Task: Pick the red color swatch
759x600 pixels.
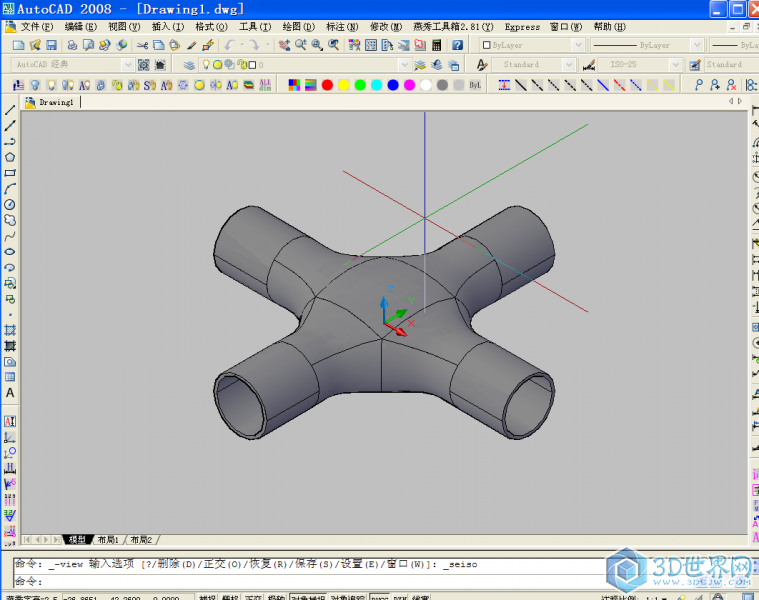Action: coord(327,85)
